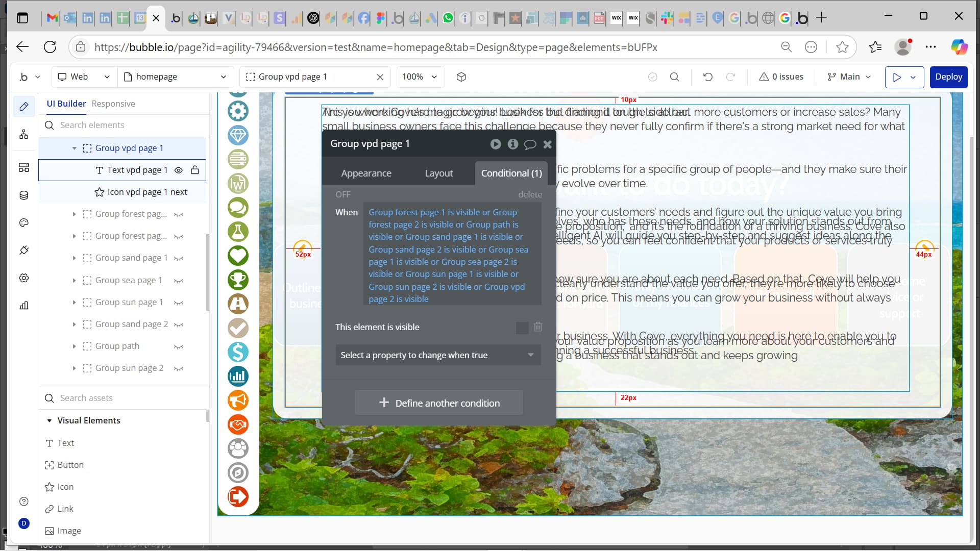Image resolution: width=980 pixels, height=551 pixels.
Task: Click the diamond icon on the canvas strip
Action: [x=238, y=135]
